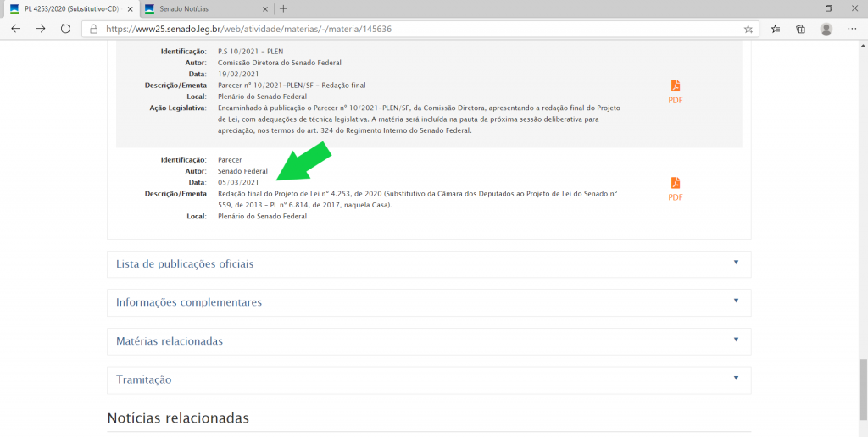
Task: Expand Informações complementares section
Action: click(x=429, y=302)
